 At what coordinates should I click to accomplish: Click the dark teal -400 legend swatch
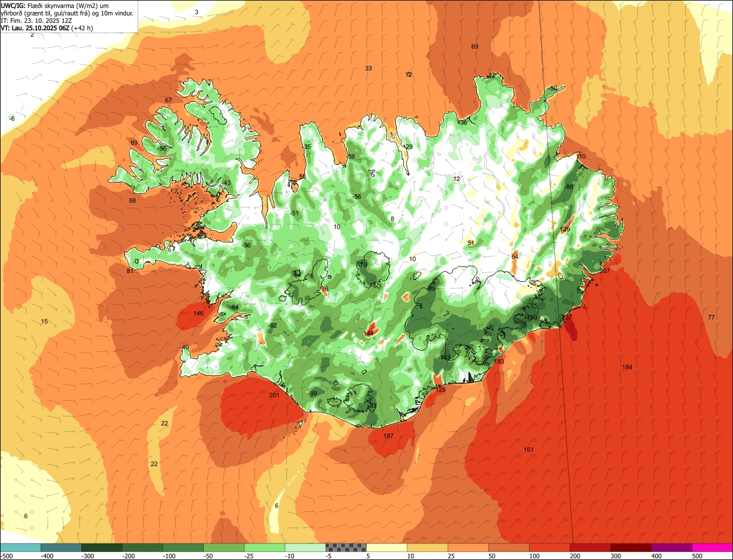coord(61,547)
